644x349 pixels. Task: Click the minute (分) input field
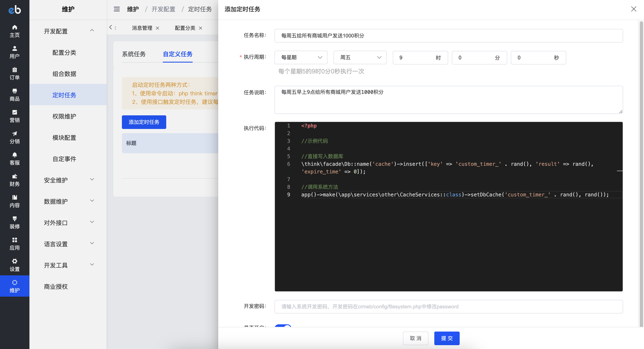(x=479, y=57)
